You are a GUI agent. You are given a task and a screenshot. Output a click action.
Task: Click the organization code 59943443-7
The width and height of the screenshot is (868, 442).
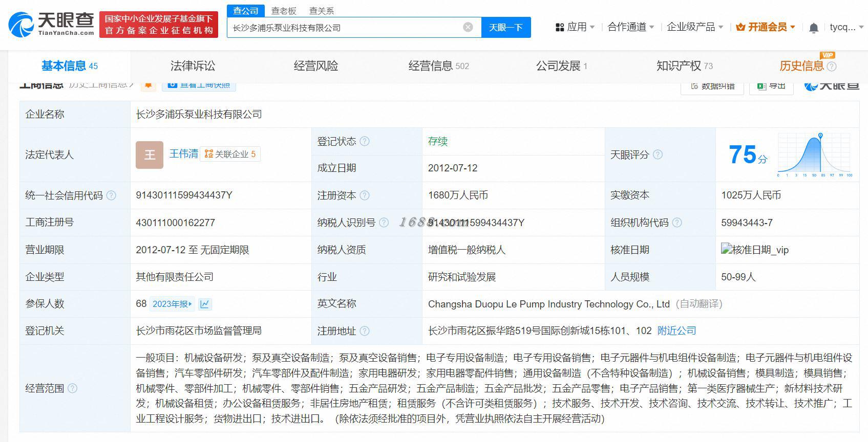click(747, 223)
